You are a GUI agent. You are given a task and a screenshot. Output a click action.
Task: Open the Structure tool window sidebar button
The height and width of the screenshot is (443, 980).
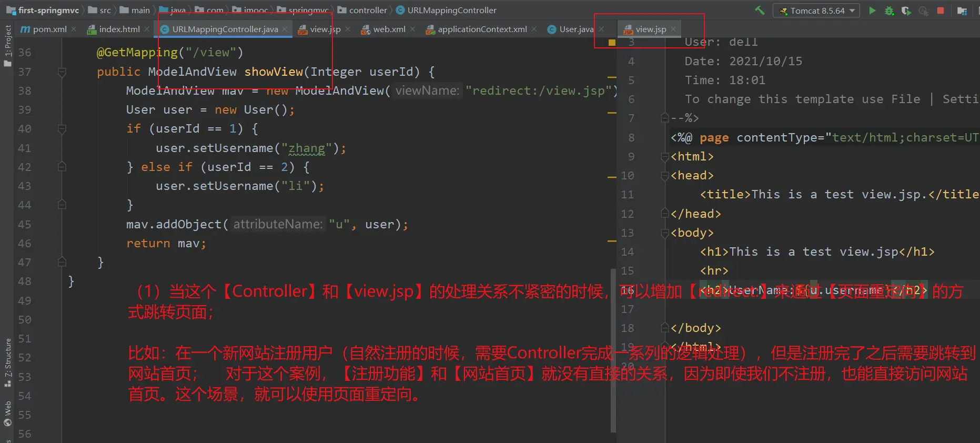7,362
